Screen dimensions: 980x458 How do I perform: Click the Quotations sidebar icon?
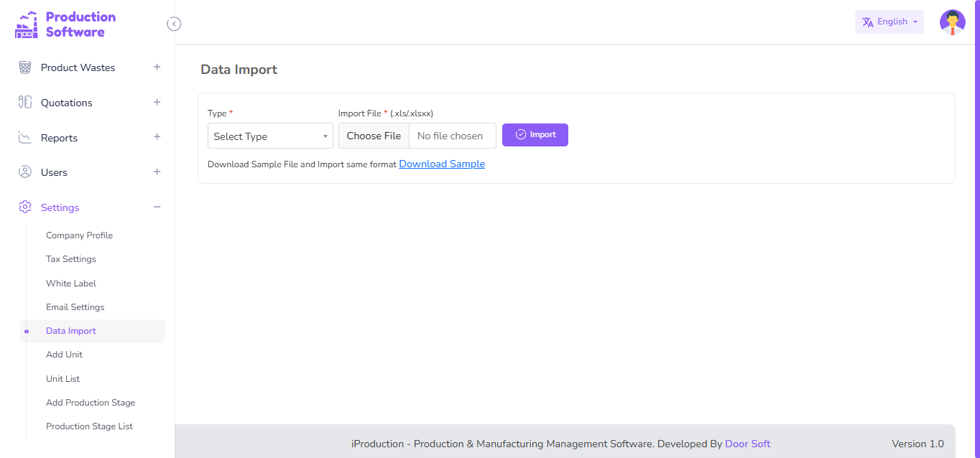[25, 103]
